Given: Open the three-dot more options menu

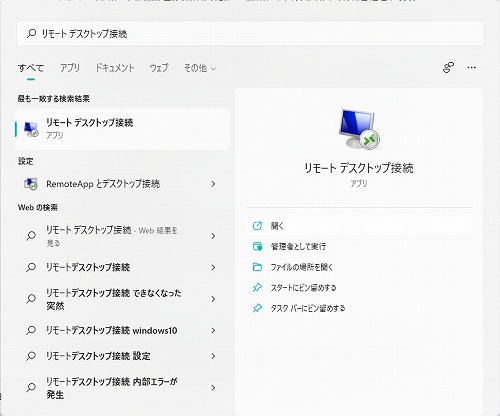Looking at the screenshot, I should tap(472, 68).
